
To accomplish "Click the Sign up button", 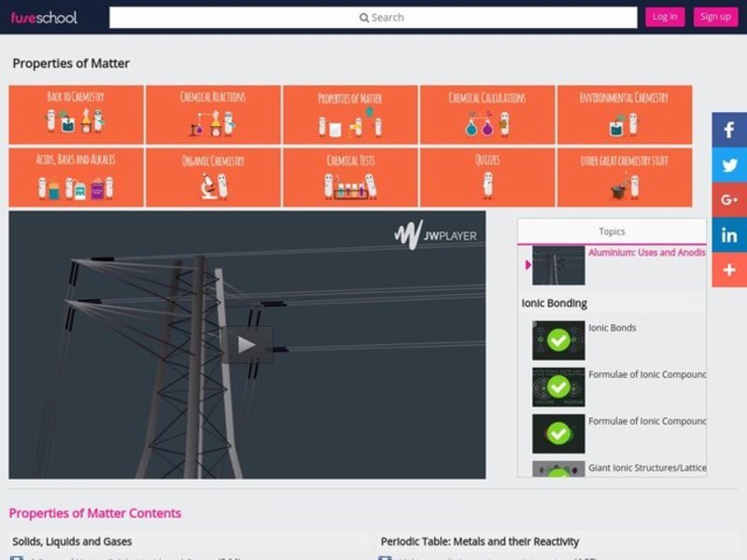I will point(715,17).
